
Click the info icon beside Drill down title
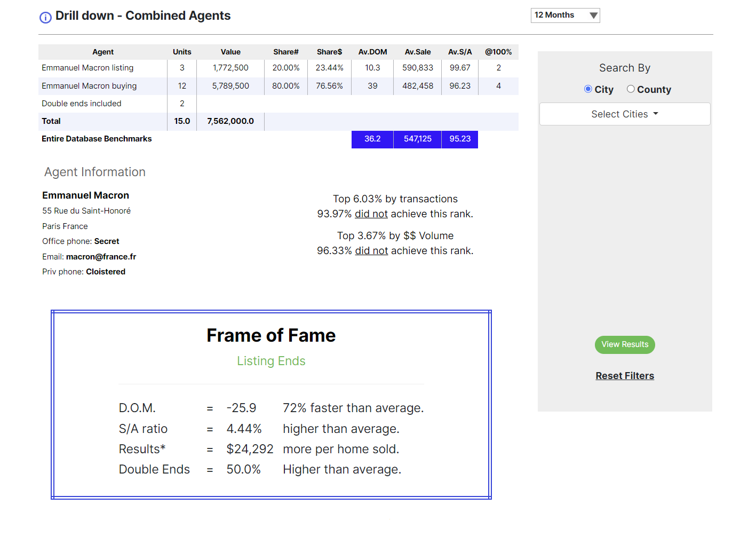(45, 18)
